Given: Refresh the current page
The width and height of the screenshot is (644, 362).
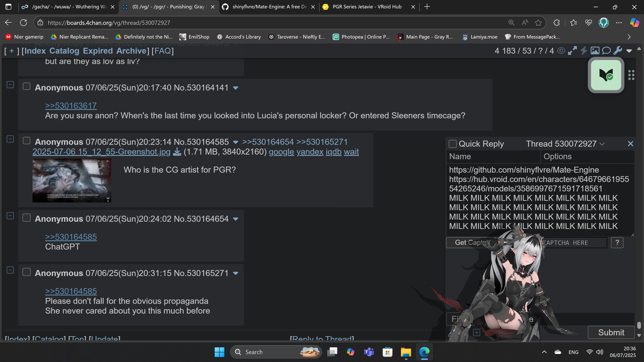Looking at the screenshot, I should [x=23, y=23].
